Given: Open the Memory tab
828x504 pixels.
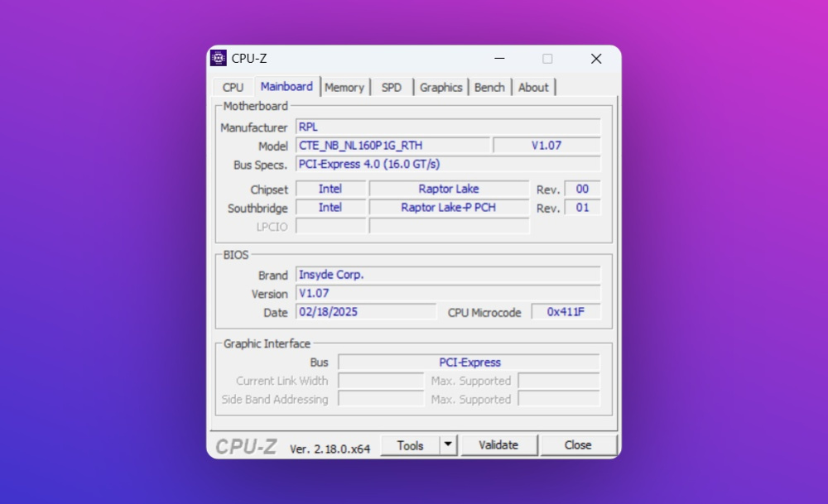Looking at the screenshot, I should click(x=344, y=87).
